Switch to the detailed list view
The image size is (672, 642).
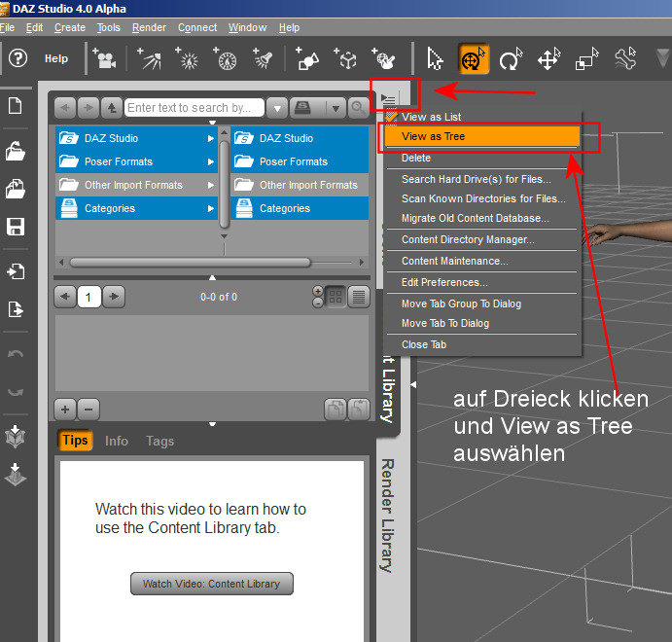click(x=358, y=297)
